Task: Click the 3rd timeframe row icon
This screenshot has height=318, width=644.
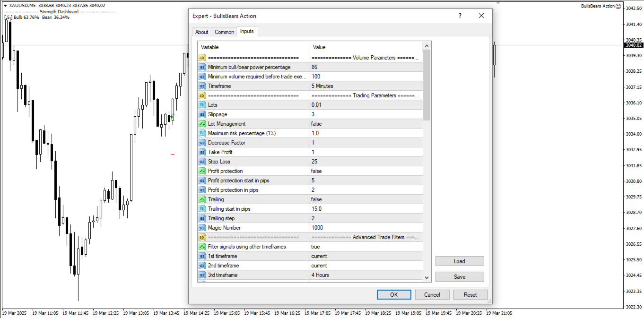Action: point(202,275)
